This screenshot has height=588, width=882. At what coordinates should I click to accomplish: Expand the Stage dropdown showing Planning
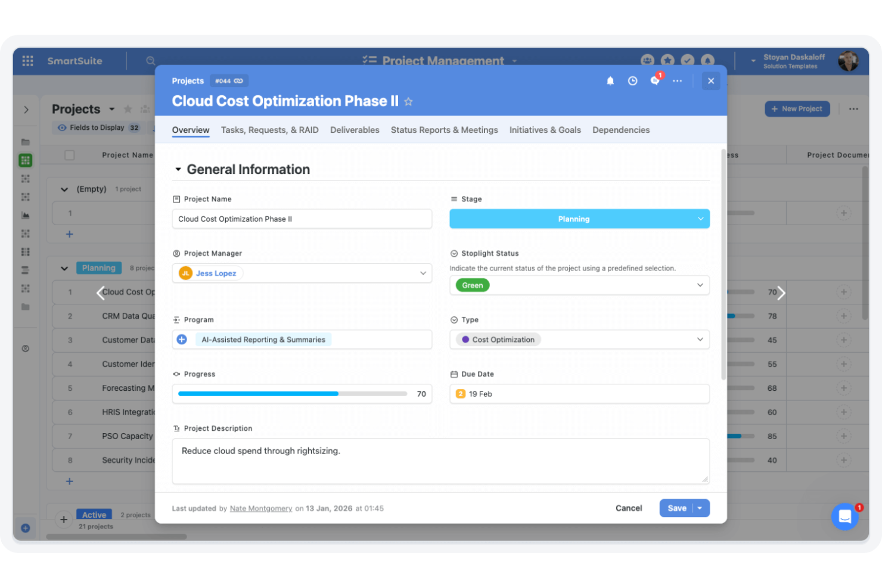coord(701,219)
